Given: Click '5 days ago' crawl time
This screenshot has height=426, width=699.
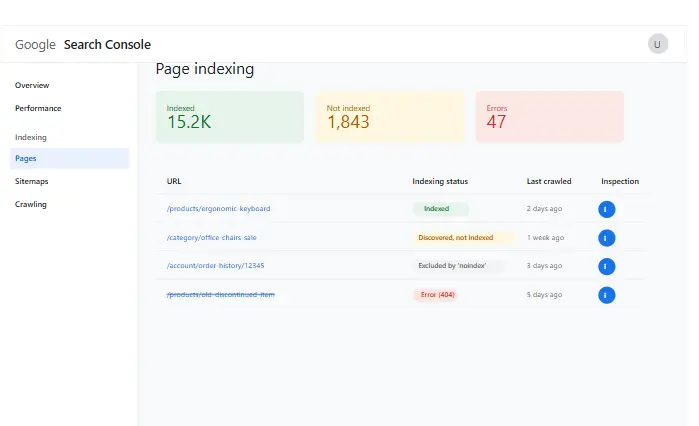Looking at the screenshot, I should click(x=544, y=295).
